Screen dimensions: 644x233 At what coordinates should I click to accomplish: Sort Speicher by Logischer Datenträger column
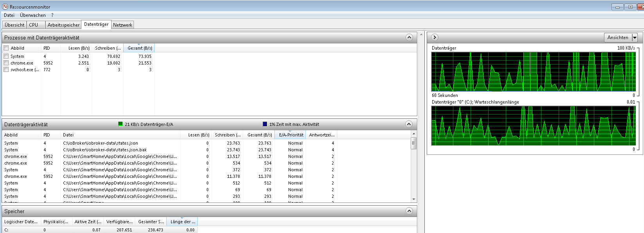(x=22, y=222)
